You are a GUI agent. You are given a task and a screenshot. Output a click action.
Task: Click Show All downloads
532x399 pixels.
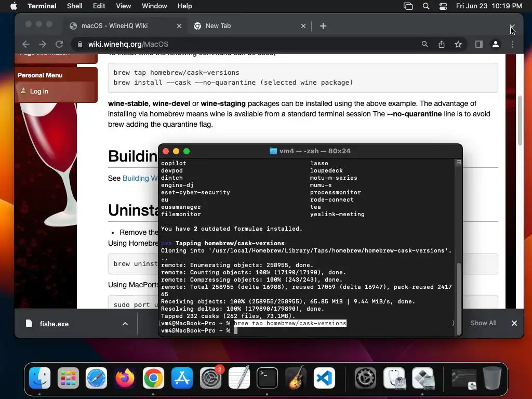pos(484,323)
